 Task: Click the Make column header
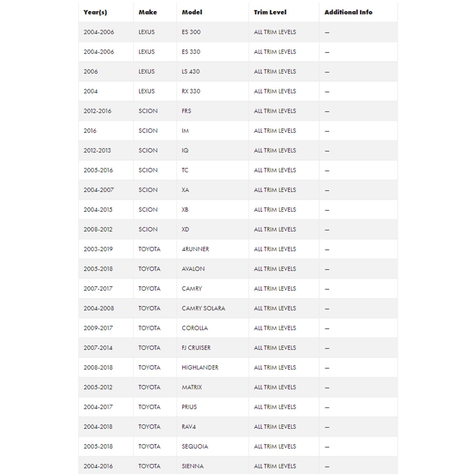tap(148, 12)
